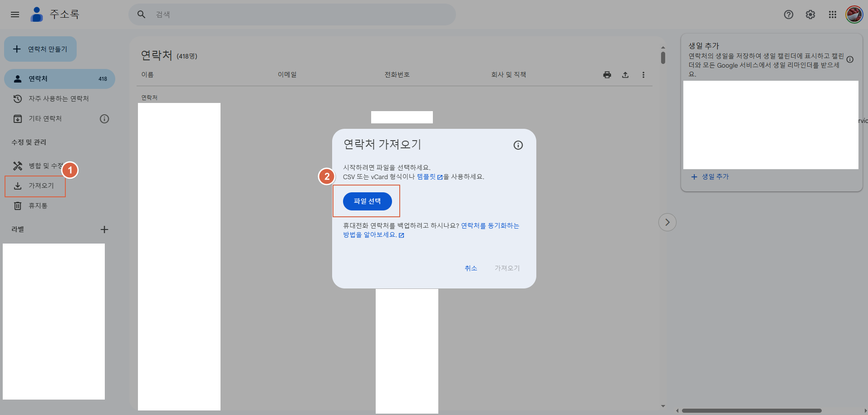Open the 연락처를 동기화하는 방법 link

coord(431,230)
